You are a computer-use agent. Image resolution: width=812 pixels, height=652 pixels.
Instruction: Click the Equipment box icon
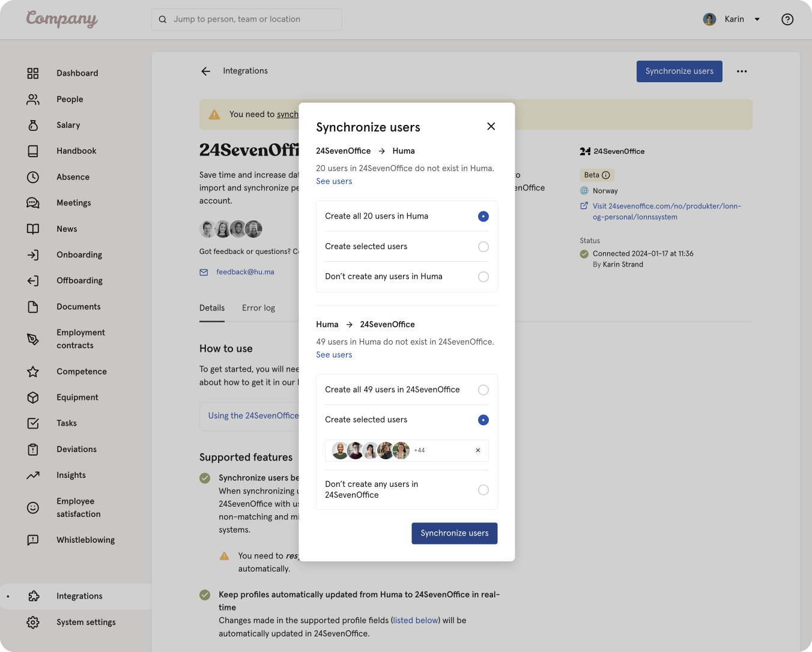pyautogui.click(x=33, y=397)
